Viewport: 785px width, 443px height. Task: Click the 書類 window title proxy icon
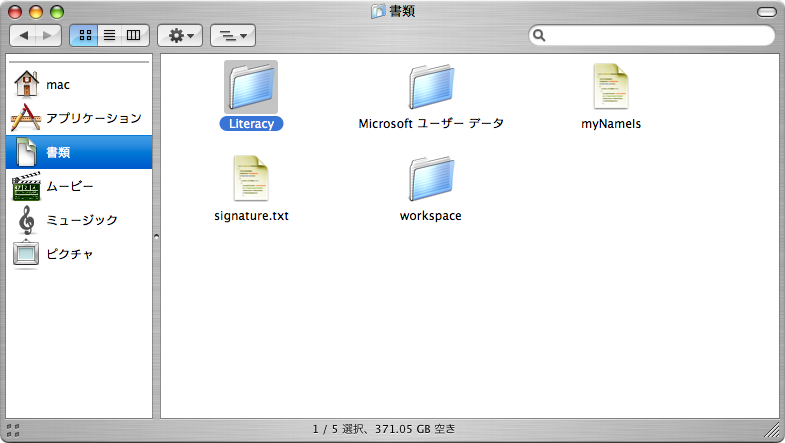(x=377, y=11)
